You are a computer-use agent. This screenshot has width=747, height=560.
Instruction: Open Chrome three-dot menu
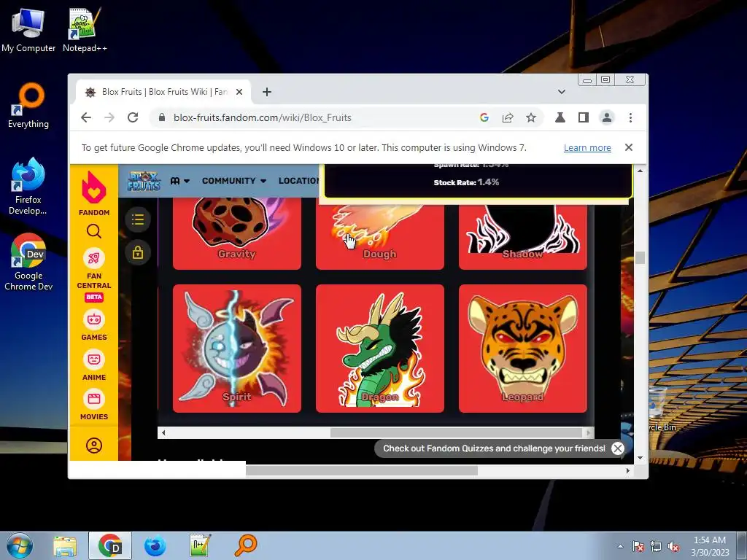pos(630,117)
